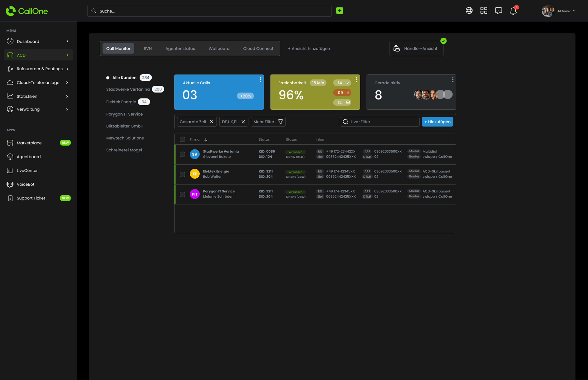Open LiveCenter bar chart icon
The height and width of the screenshot is (380, 588).
(x=10, y=171)
